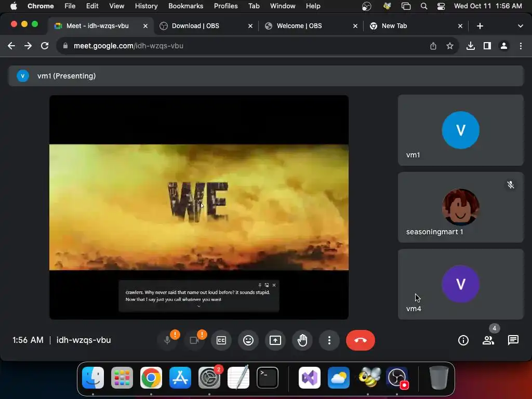Toggle the microphone button in Meet
The image size is (532, 399).
[x=167, y=340]
